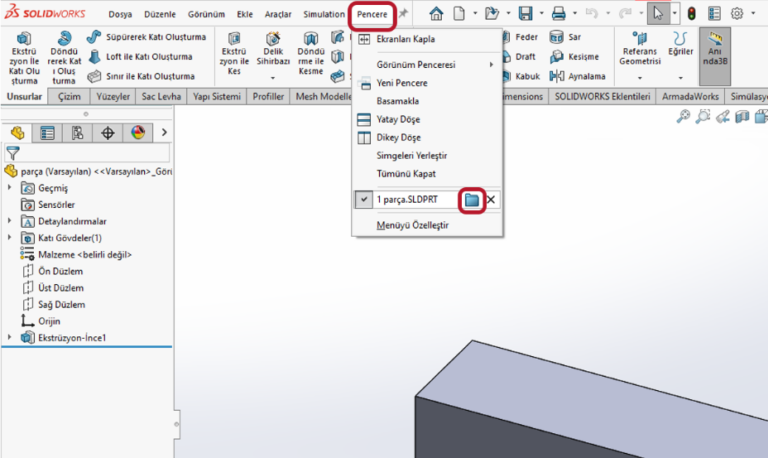
Task: Switch to the Sac Levha tab
Action: click(160, 97)
